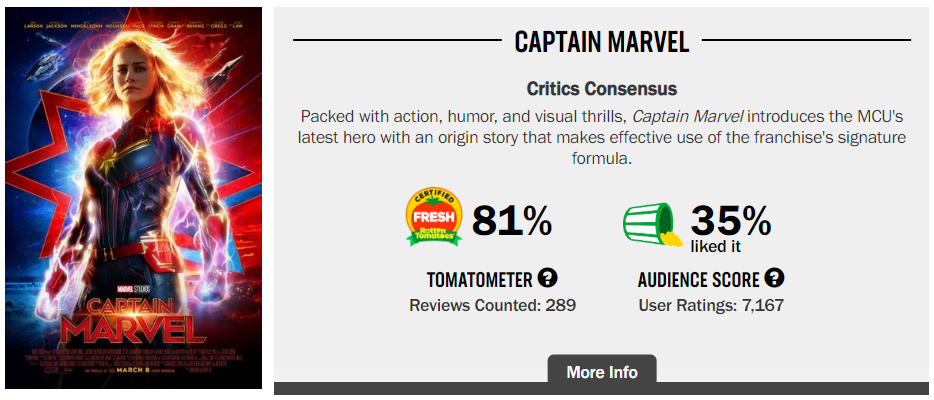
Task: Open the Audience Score question mark help
Action: (774, 278)
